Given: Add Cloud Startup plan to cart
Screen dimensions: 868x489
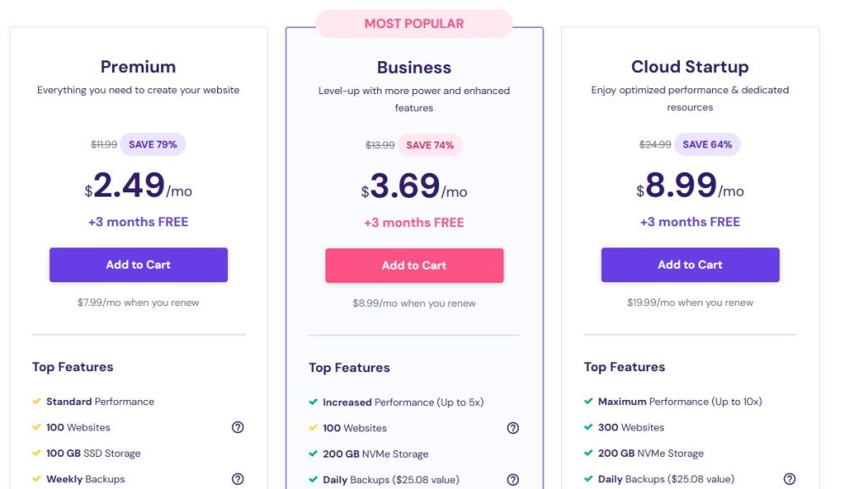Looking at the screenshot, I should tap(690, 265).
